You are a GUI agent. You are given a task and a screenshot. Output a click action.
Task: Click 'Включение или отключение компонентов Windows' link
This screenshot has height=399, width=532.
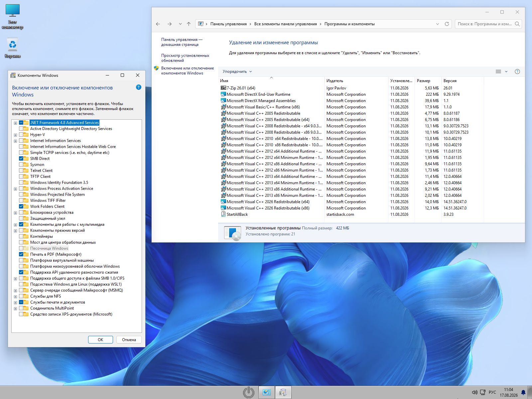coord(188,70)
